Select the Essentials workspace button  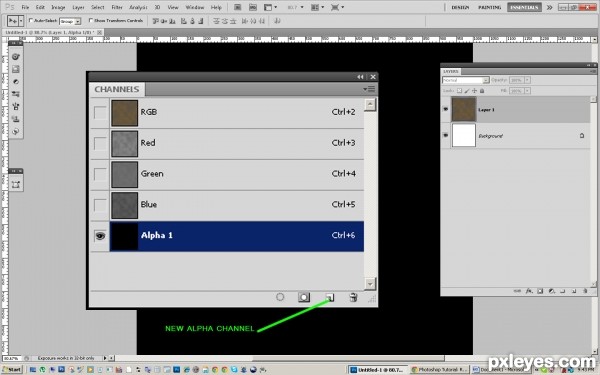(x=524, y=7)
